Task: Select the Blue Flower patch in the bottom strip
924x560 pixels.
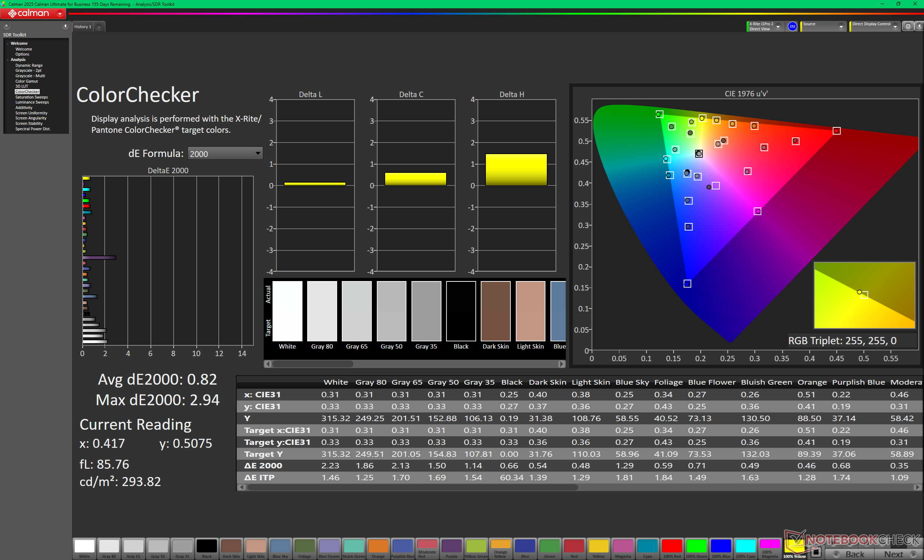Action: pos(329,548)
